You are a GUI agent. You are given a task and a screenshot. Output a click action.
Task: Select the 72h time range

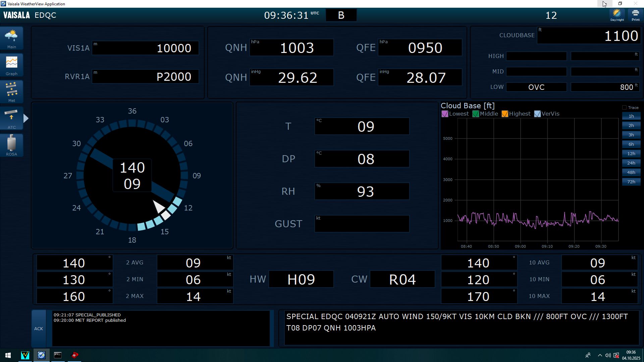tap(631, 182)
